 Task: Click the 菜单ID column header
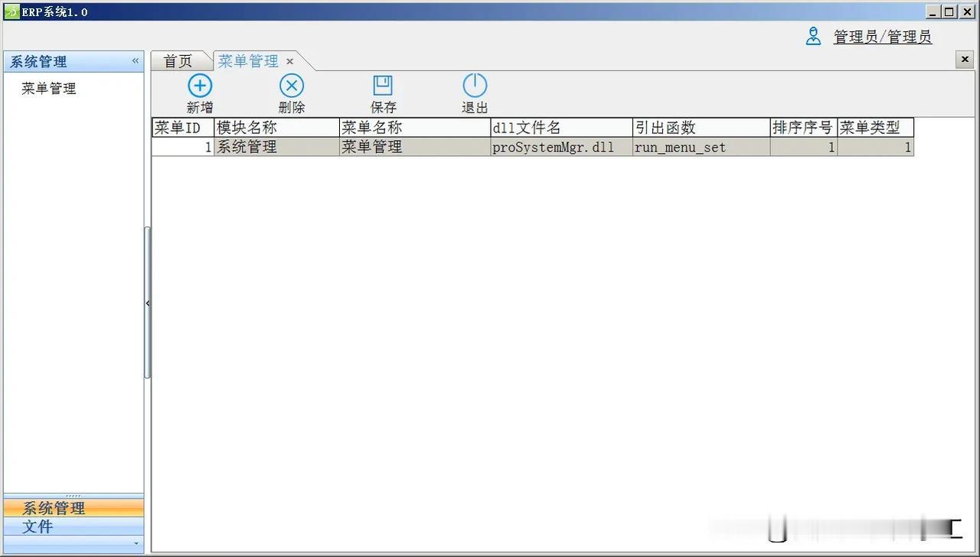click(x=183, y=128)
